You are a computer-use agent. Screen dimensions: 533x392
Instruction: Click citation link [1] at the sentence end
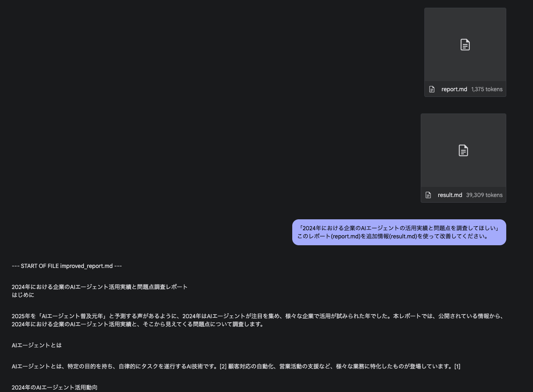coord(458,366)
